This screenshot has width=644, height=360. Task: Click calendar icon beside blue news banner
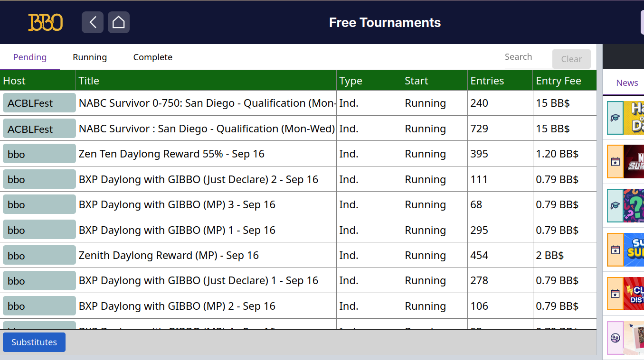coord(615,249)
